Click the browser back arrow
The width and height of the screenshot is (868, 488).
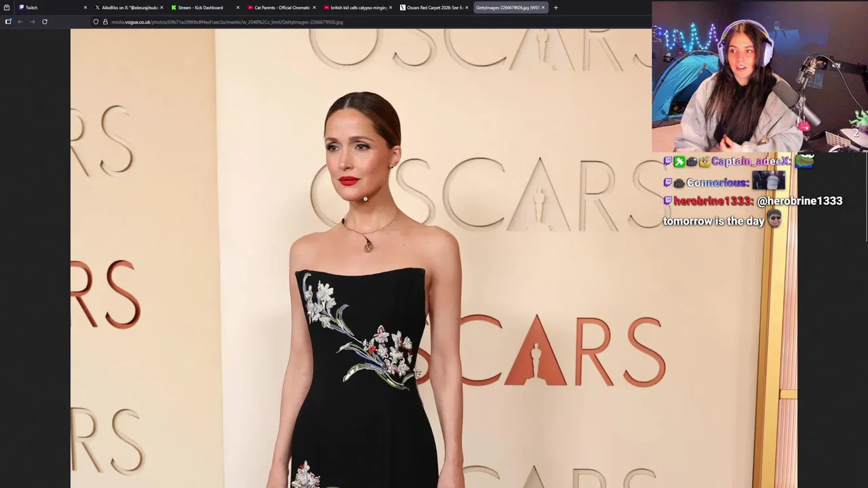click(20, 22)
